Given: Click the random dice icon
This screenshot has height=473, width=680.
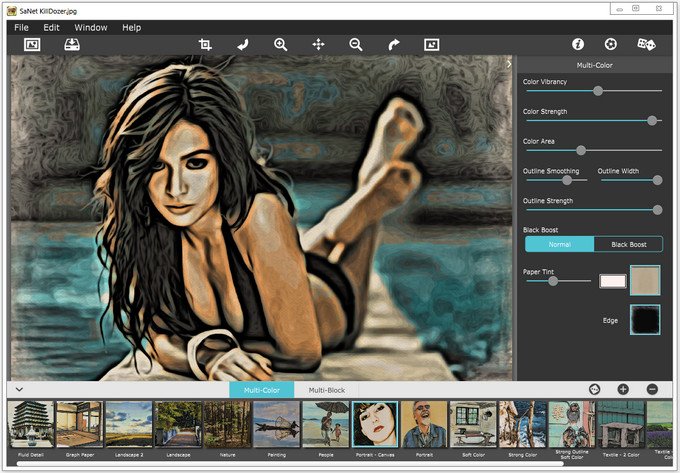Looking at the screenshot, I should (x=646, y=44).
